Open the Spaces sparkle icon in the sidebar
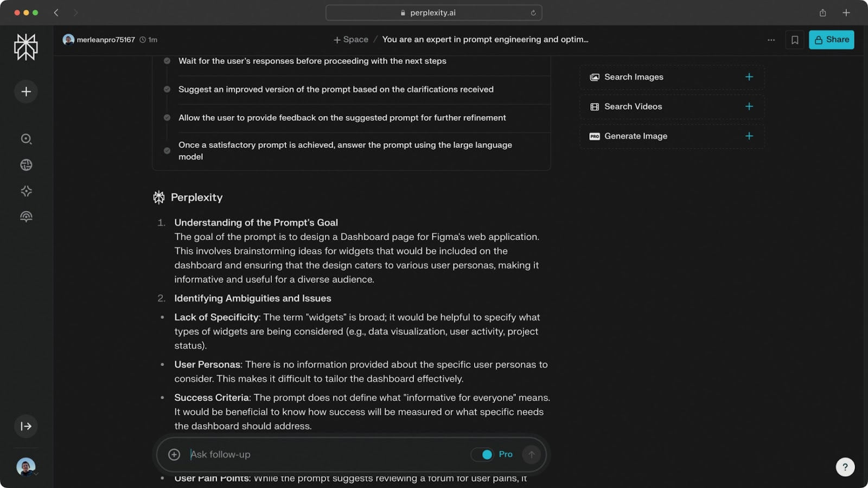 pos(26,191)
